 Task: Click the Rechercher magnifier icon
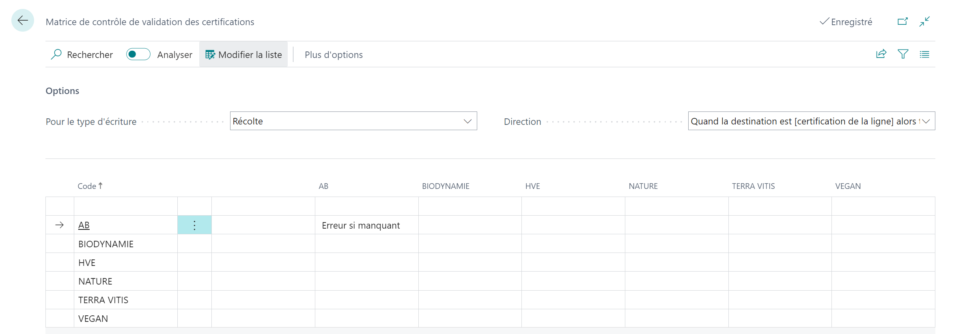(x=56, y=54)
